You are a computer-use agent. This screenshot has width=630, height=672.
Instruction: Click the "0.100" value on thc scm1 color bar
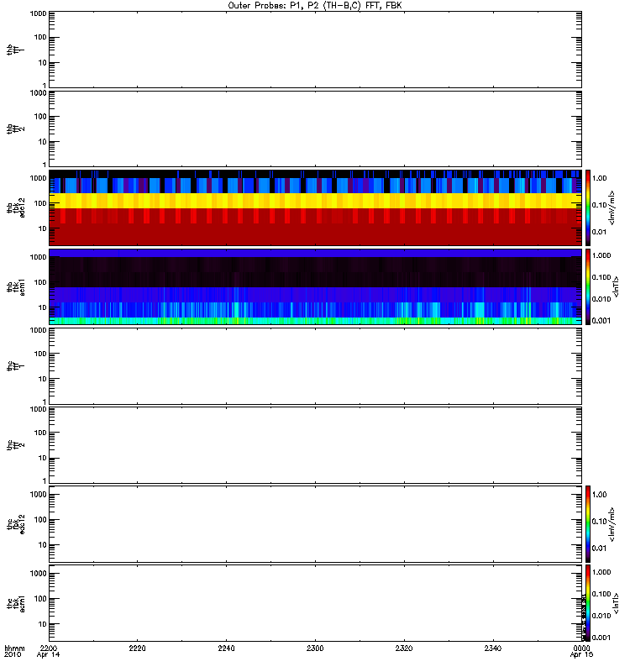tap(601, 594)
